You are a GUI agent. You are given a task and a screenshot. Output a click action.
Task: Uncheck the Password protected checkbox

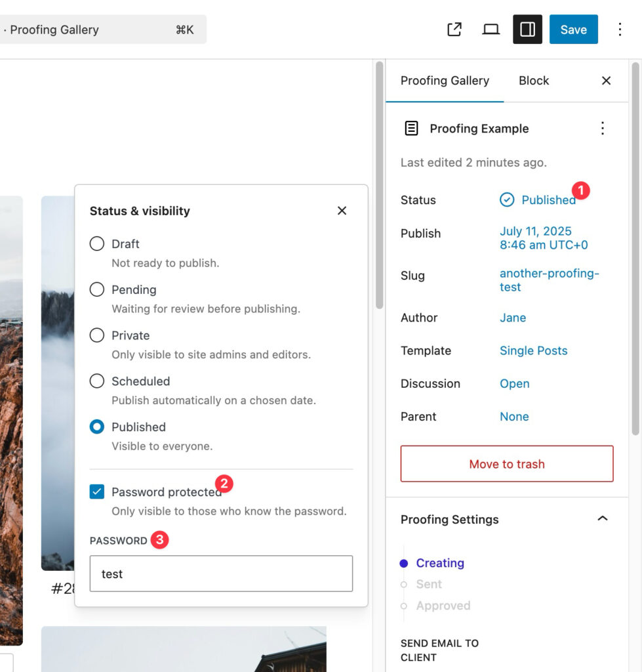[x=97, y=492]
